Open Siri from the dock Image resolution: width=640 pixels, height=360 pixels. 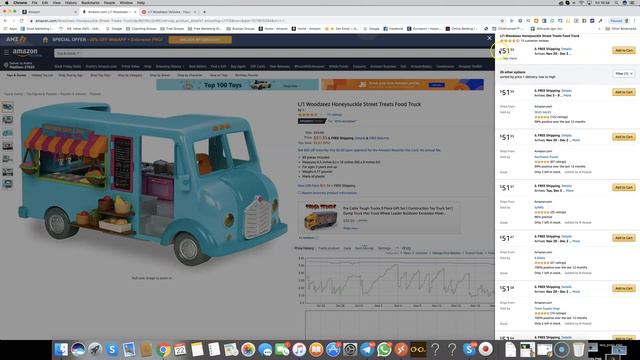coord(78,349)
